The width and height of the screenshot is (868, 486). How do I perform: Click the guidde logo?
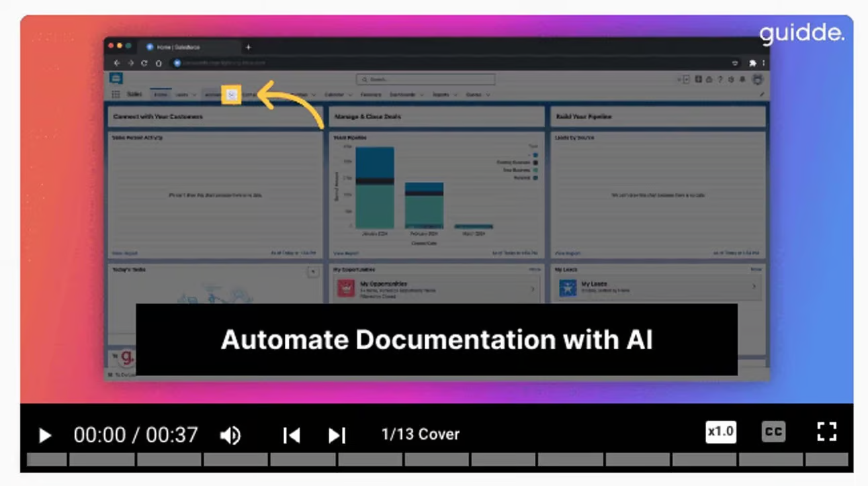coord(802,33)
